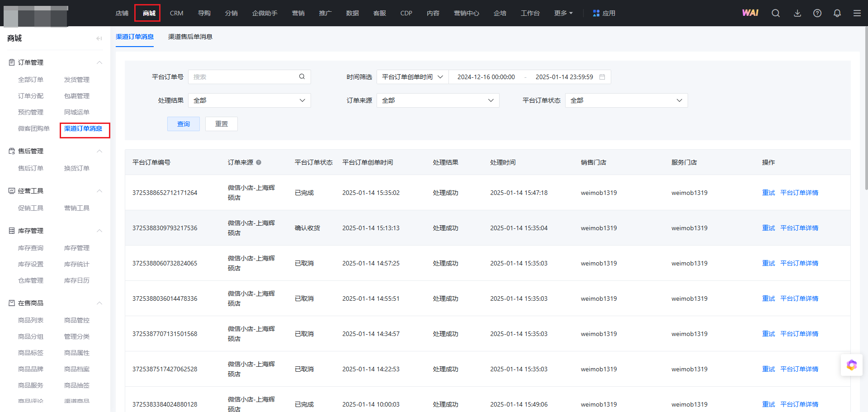Select the 渠道订单消息 tab
868x412 pixels.
pyautogui.click(x=135, y=37)
